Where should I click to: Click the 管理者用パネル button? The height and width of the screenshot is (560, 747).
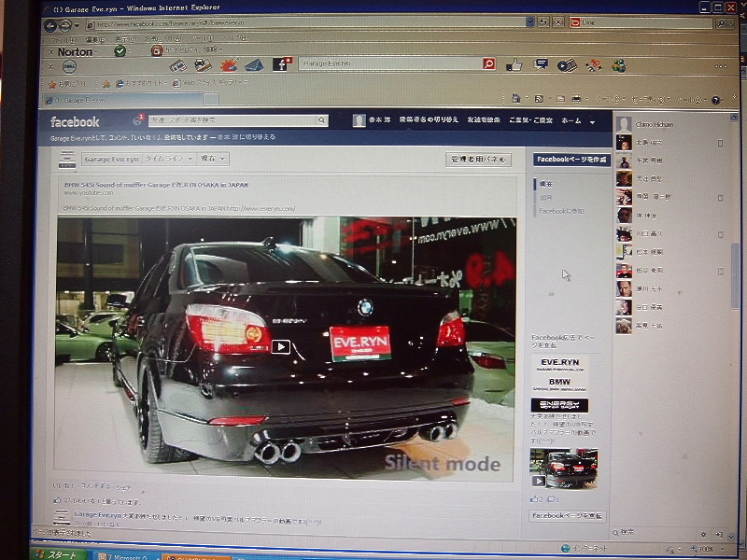pyautogui.click(x=478, y=160)
